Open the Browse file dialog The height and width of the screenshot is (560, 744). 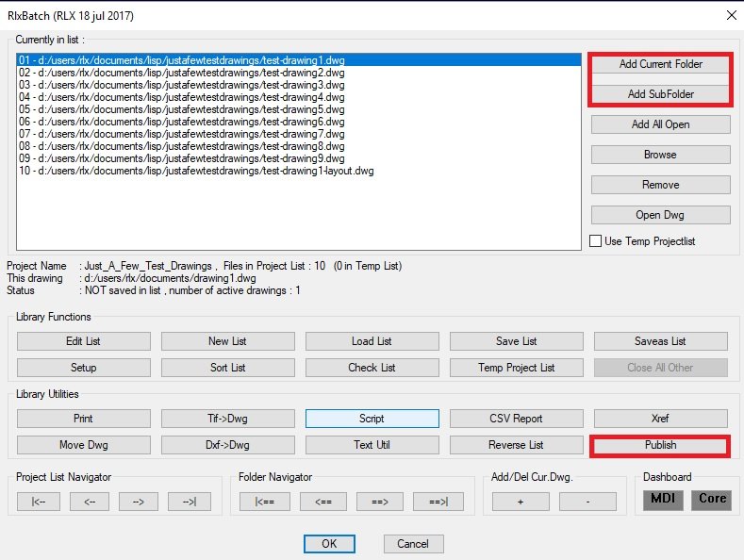660,155
